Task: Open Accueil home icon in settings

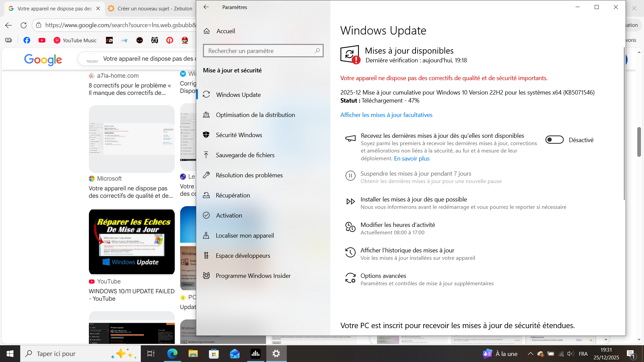Action: (x=207, y=31)
